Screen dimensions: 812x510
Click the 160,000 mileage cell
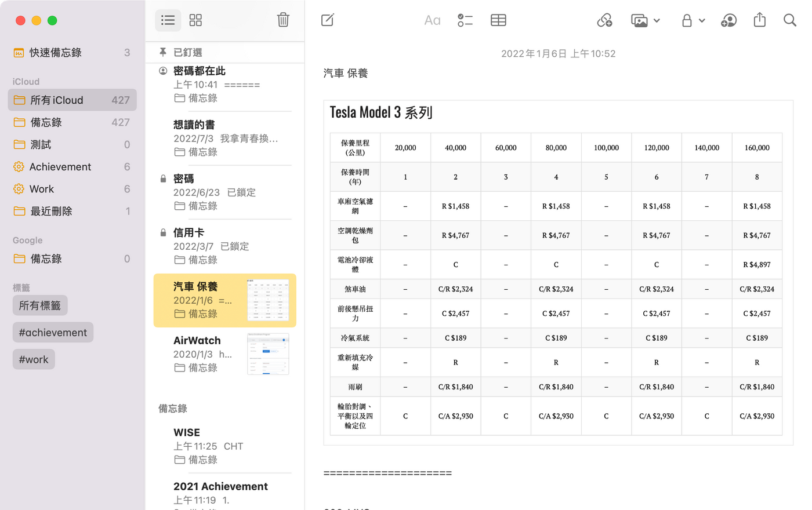coord(757,148)
